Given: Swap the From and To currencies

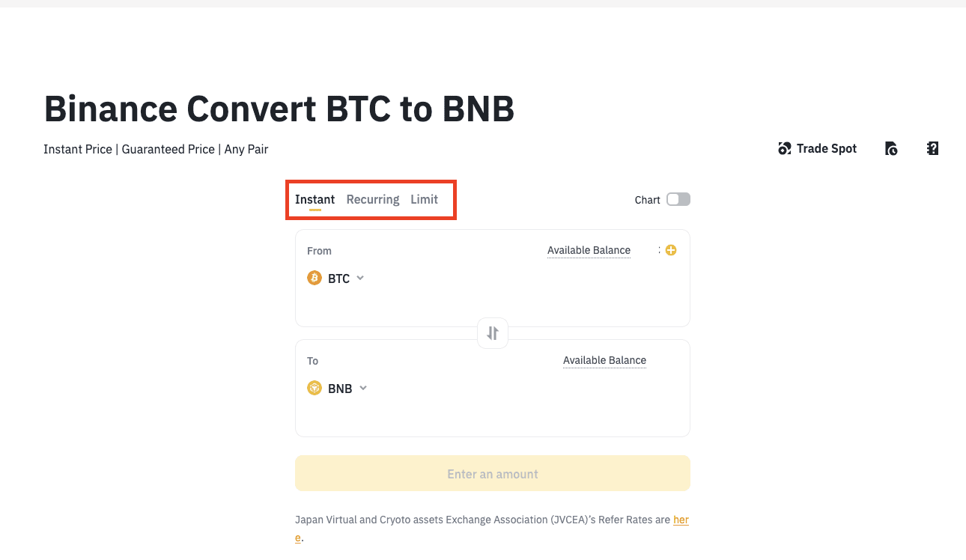Looking at the screenshot, I should tap(493, 333).
